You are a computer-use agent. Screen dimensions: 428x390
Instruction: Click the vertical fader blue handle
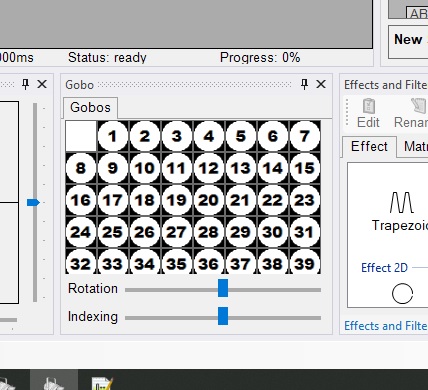click(33, 202)
